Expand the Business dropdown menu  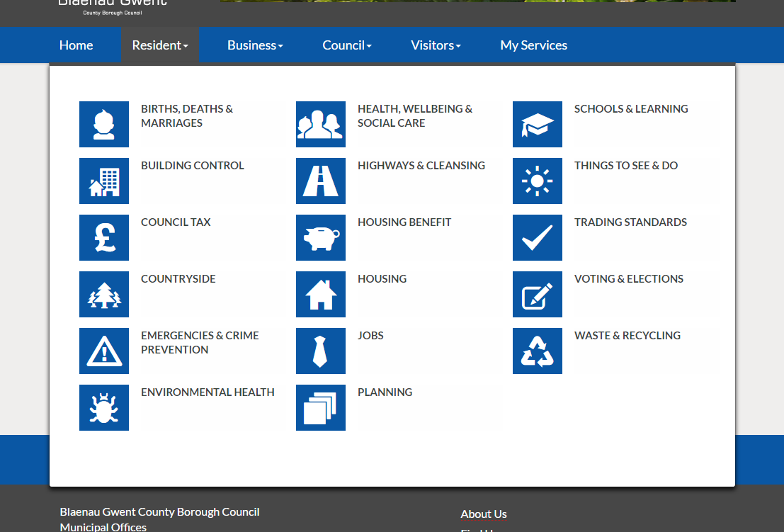click(x=255, y=45)
